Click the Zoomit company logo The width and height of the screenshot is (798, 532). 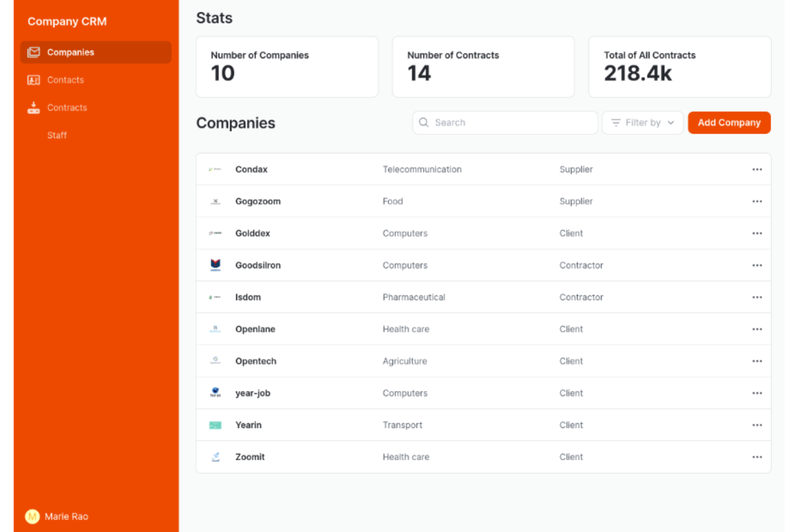click(215, 457)
